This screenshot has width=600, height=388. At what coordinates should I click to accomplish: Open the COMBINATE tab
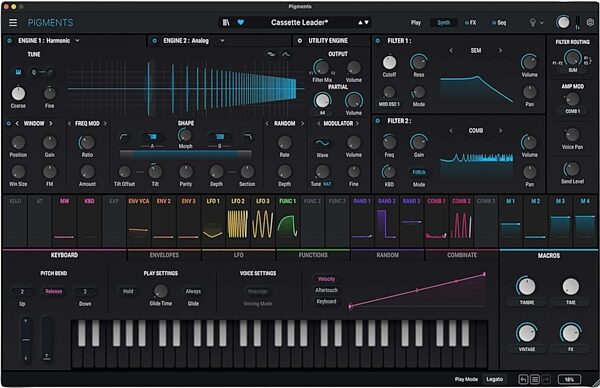tap(462, 255)
